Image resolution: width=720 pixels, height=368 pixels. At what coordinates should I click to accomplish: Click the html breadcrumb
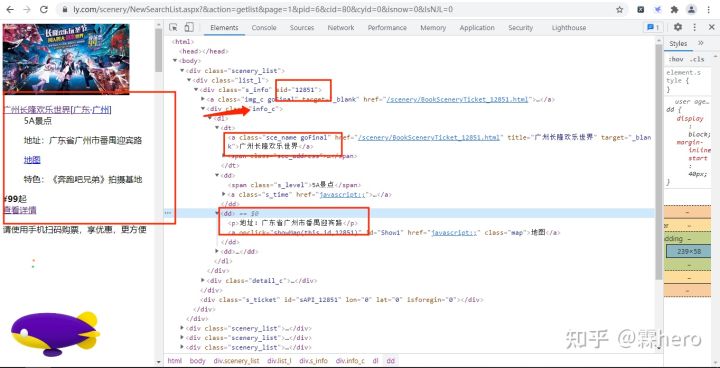[174, 361]
